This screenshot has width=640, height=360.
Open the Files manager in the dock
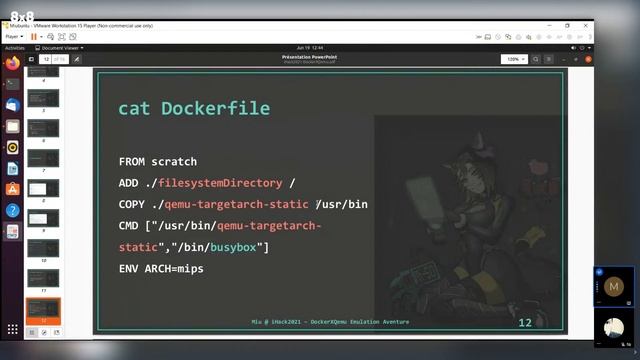tap(13, 127)
